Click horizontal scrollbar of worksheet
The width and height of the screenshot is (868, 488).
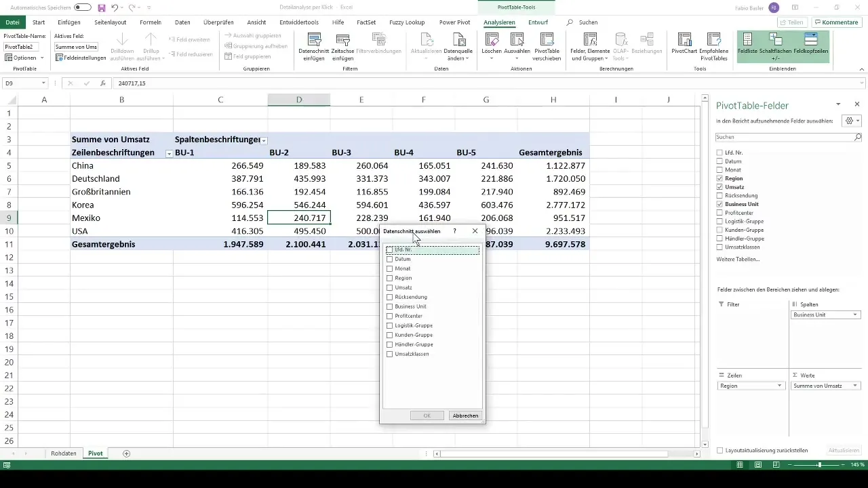pos(555,453)
